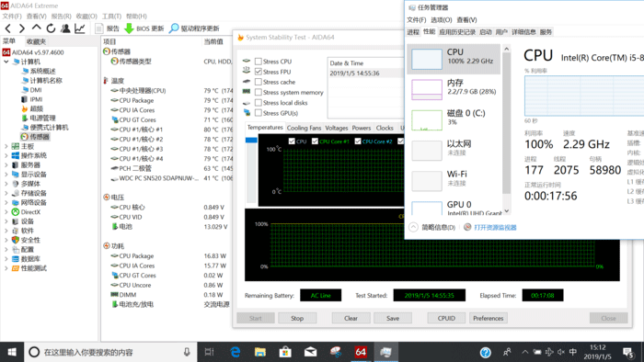Switch to Cooling Fans tab
644x362 pixels.
pos(304,128)
